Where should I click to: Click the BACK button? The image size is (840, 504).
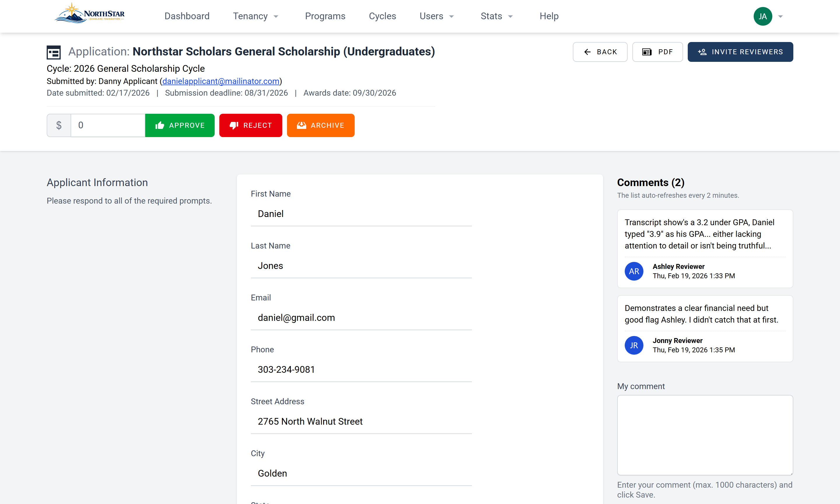click(x=600, y=52)
